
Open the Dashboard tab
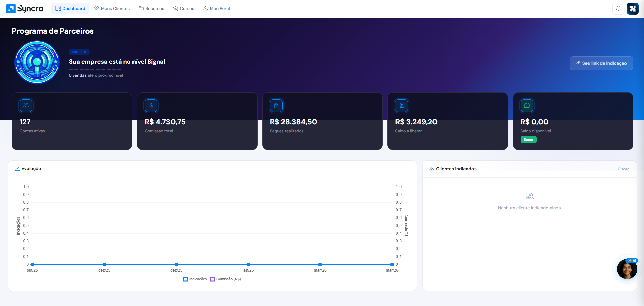(x=70, y=9)
